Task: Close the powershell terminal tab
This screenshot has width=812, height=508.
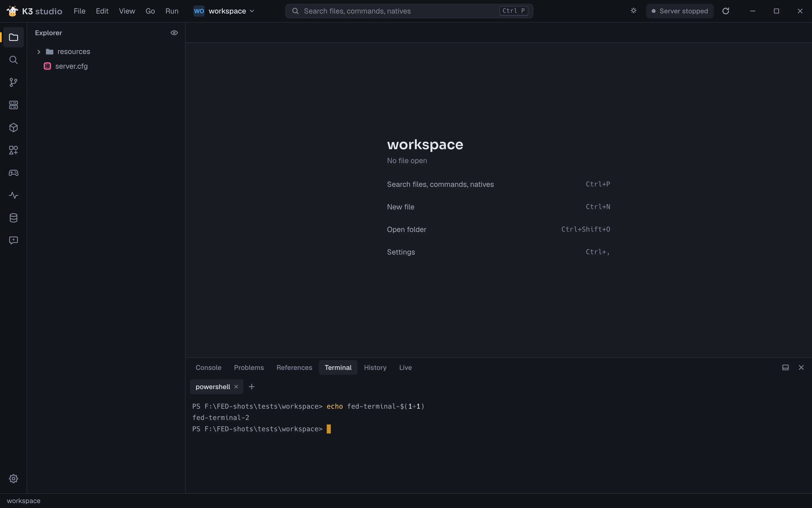Action: pos(236,387)
